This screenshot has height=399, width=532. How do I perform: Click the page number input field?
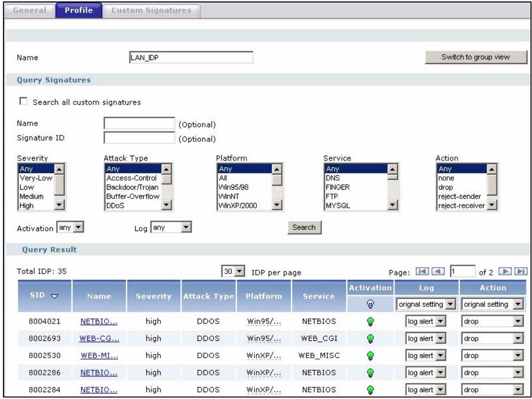click(x=462, y=271)
